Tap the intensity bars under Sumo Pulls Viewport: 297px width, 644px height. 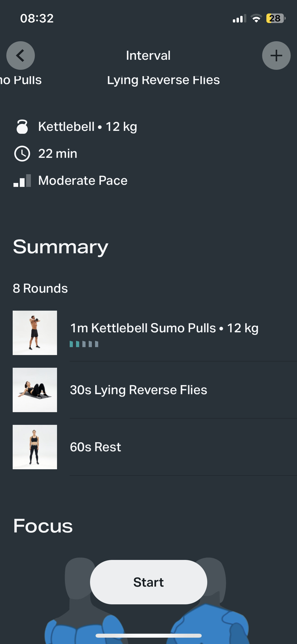84,344
